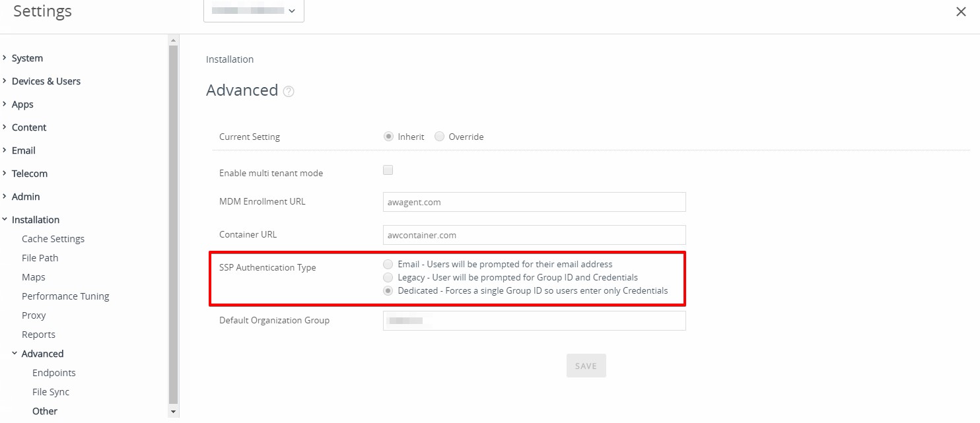Screen dimensions: 980x423
Task: Expand the Devices & Users section
Action: pos(46,81)
